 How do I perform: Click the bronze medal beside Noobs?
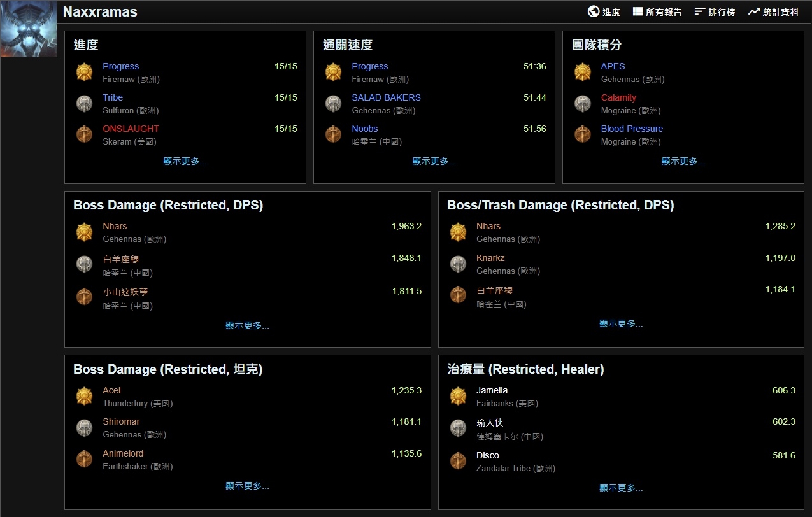point(333,134)
